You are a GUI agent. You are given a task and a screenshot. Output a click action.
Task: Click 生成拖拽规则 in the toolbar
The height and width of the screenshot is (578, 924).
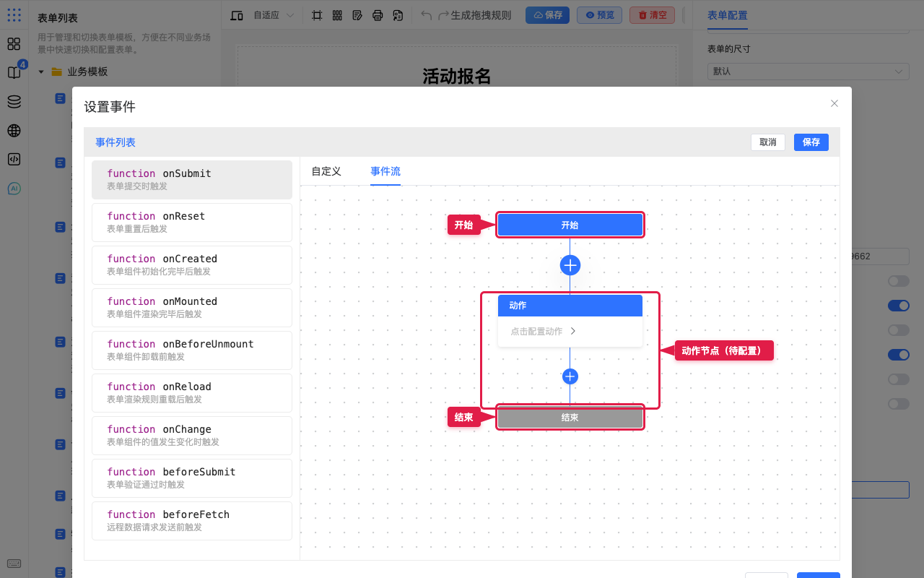[481, 15]
